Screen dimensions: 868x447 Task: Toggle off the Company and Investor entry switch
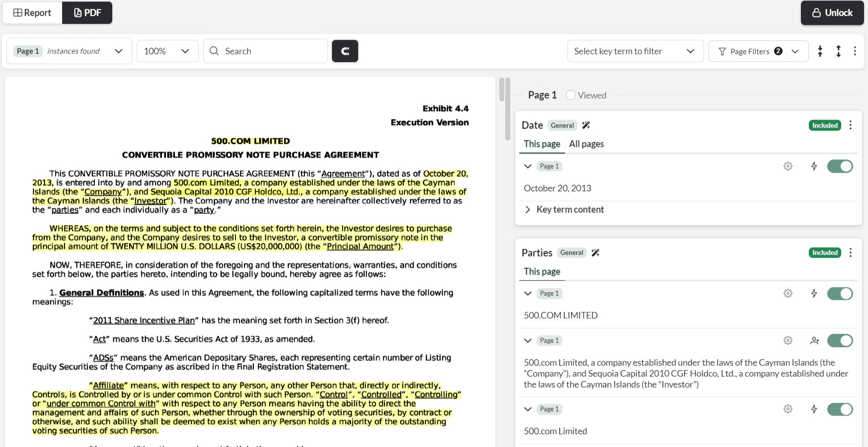(x=840, y=341)
